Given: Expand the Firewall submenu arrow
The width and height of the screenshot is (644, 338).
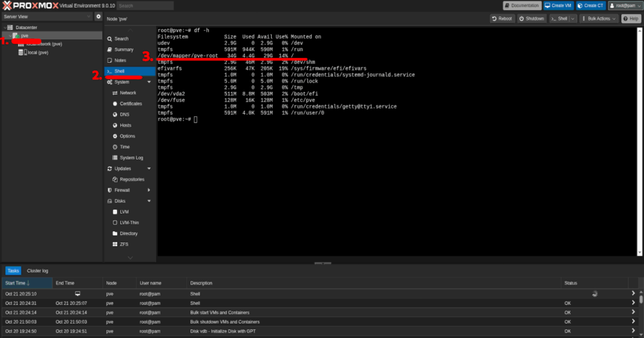Looking at the screenshot, I should [x=149, y=190].
